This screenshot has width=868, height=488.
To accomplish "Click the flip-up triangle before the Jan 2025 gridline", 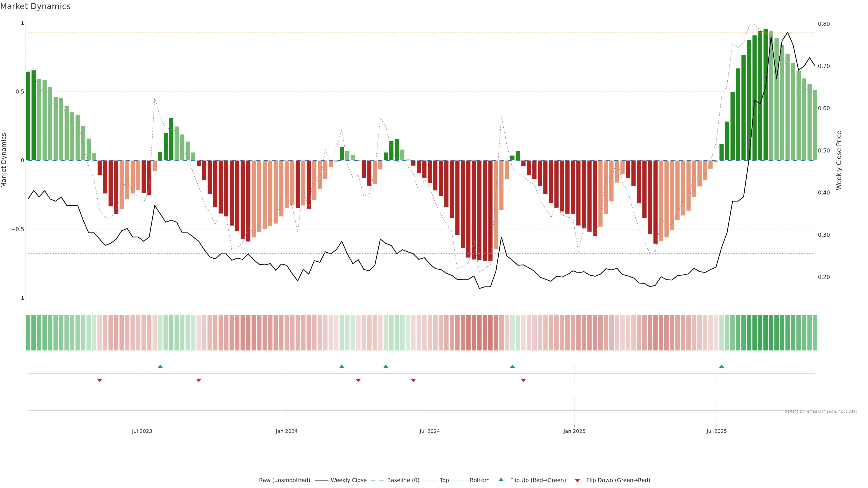I will point(512,366).
